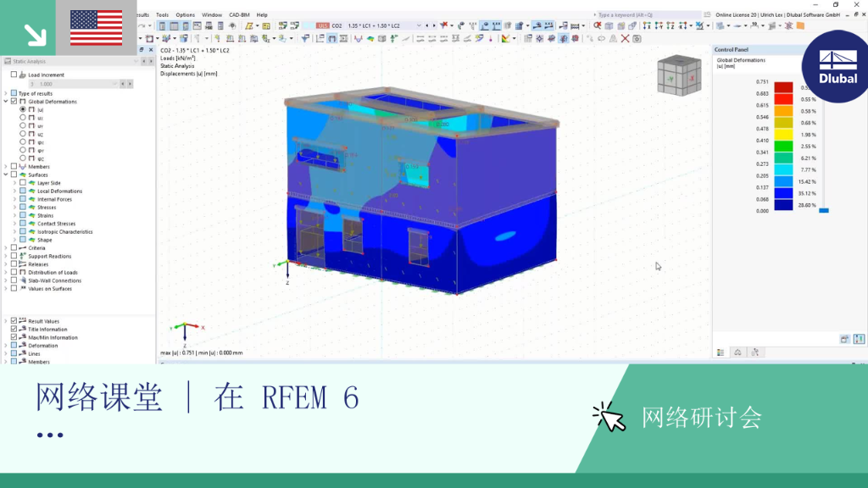Open the CAD-BIM menu
The image size is (868, 488).
pos(239,15)
